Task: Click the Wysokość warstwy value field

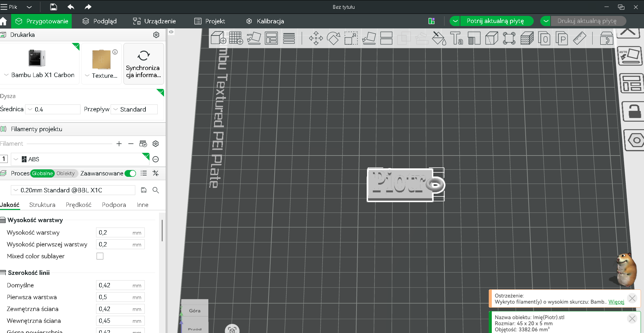Action: (x=120, y=233)
